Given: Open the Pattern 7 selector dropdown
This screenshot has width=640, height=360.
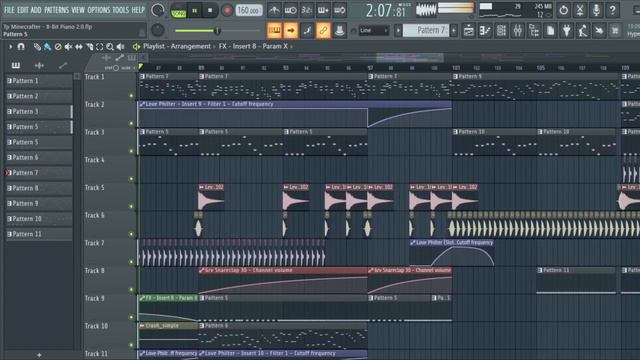Looking at the screenshot, I should click(x=426, y=30).
